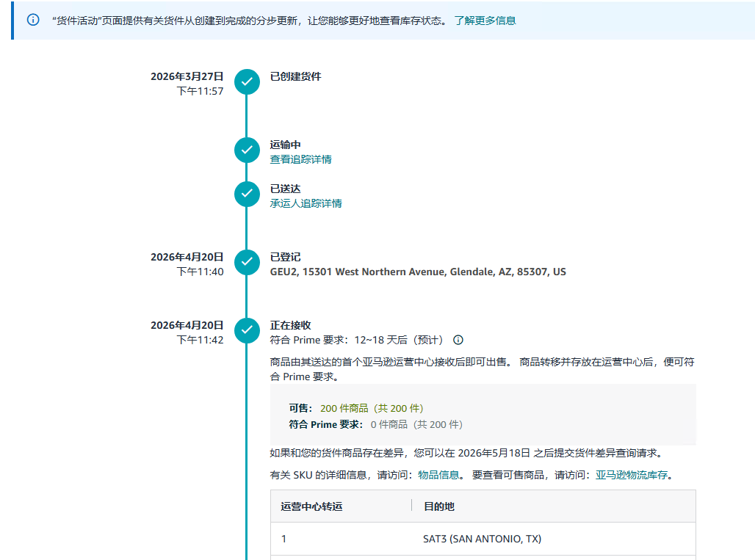Follow the 物品信息 link
755x560 pixels.
(438, 475)
